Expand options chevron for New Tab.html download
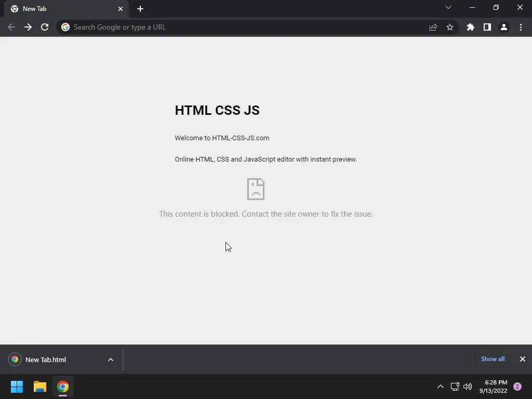This screenshot has width=532, height=399. click(111, 360)
